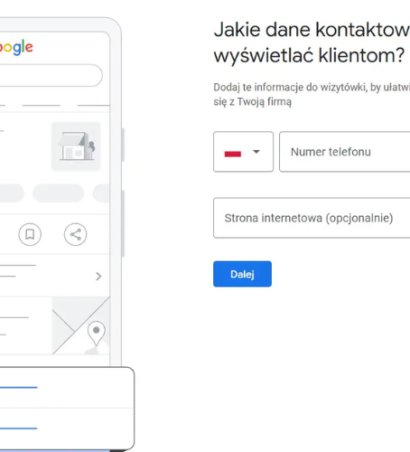Viewport: 410px width, 452px height.
Task: Click the blue Dalej button
Action: (242, 274)
